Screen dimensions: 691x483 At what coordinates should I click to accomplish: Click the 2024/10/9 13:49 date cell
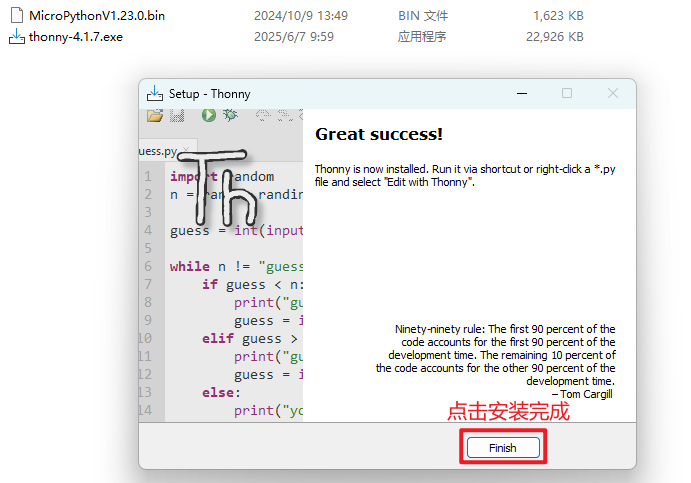[x=301, y=16]
